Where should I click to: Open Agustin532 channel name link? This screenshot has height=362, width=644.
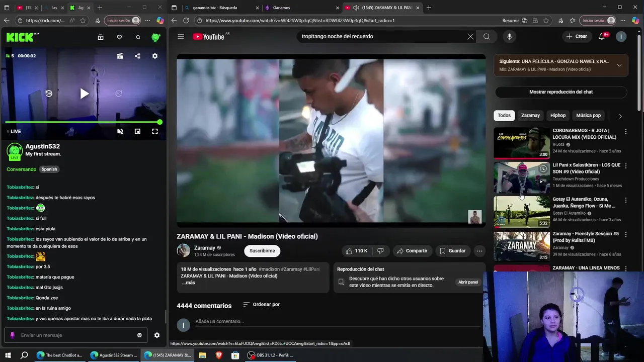[43, 146]
